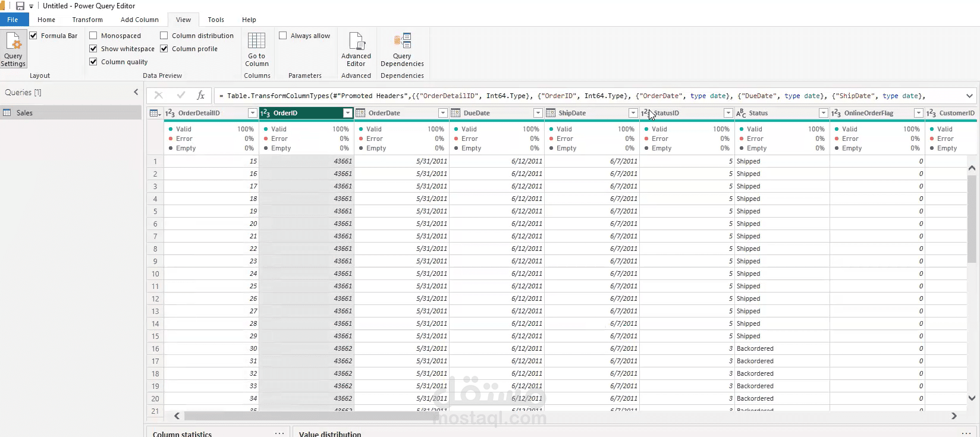Change OrderDate column type icon
Screen dimensions: 980x437
coord(360,113)
